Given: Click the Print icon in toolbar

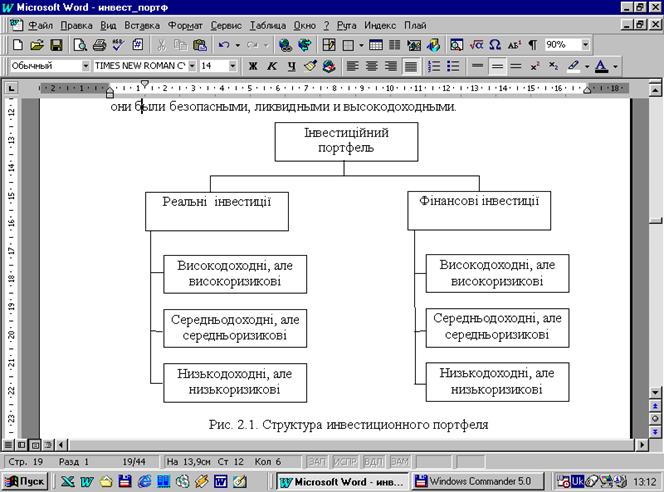Looking at the screenshot, I should 99,45.
